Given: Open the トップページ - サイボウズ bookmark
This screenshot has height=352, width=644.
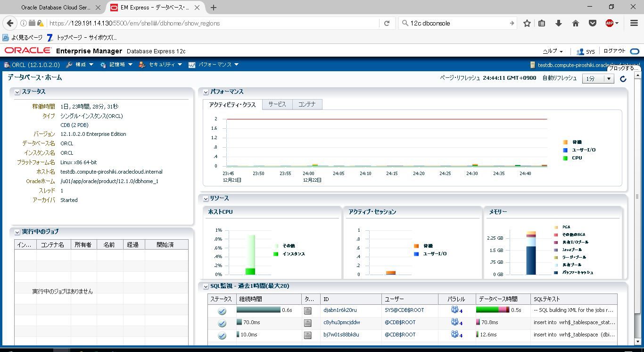Looking at the screenshot, I should [82, 38].
